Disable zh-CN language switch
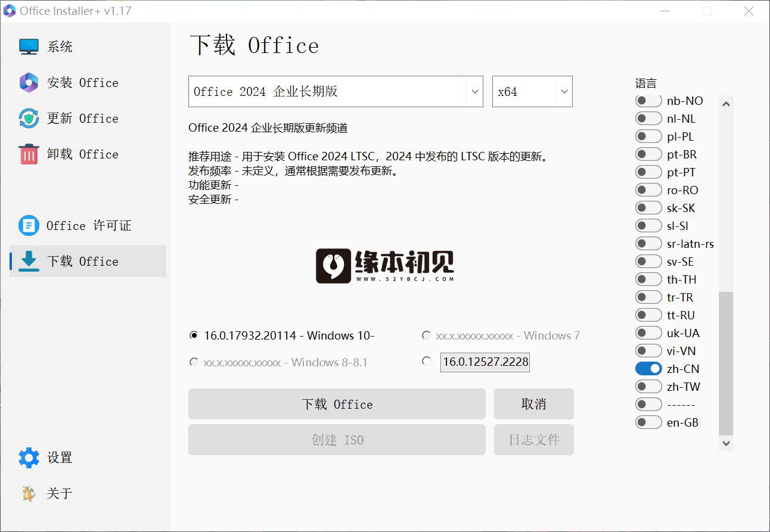This screenshot has width=770, height=532. pyautogui.click(x=648, y=369)
